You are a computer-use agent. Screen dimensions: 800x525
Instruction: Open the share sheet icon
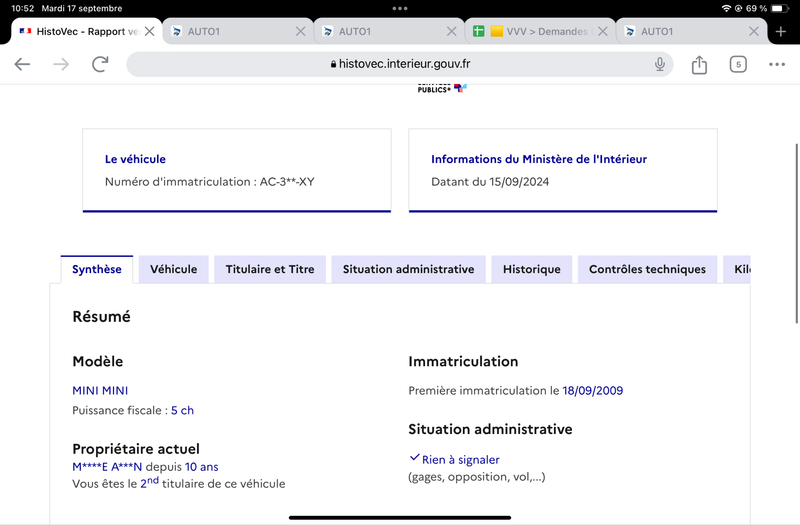[x=699, y=64]
